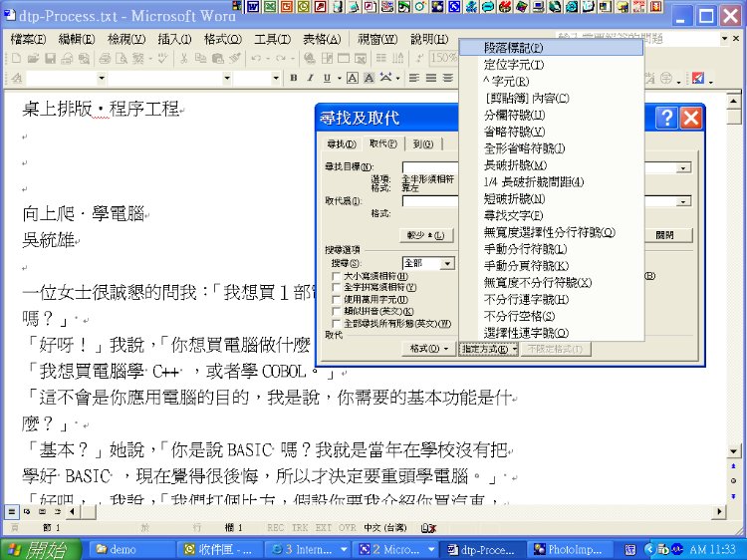Toggle the 類似拼音(英文) checkbox

click(x=336, y=311)
